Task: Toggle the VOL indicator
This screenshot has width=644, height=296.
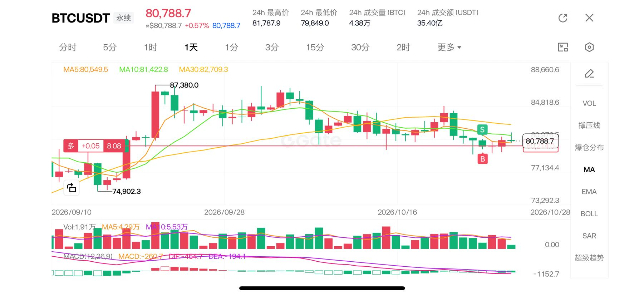Action: [x=589, y=103]
